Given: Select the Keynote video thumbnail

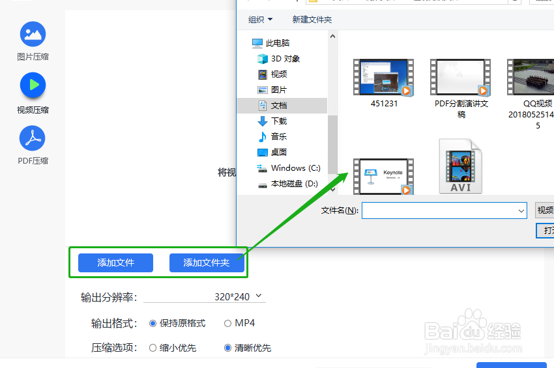Looking at the screenshot, I should (x=383, y=177).
